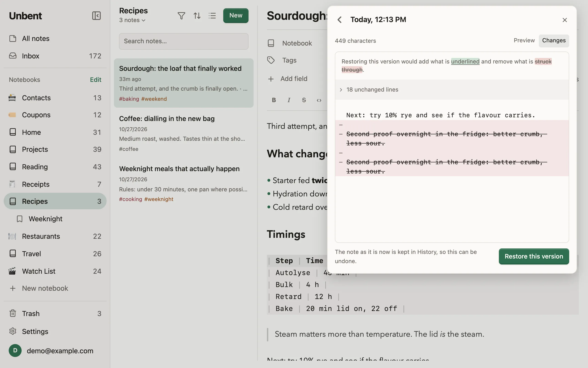Switch to the Preview tab
588x368 pixels.
(x=524, y=40)
